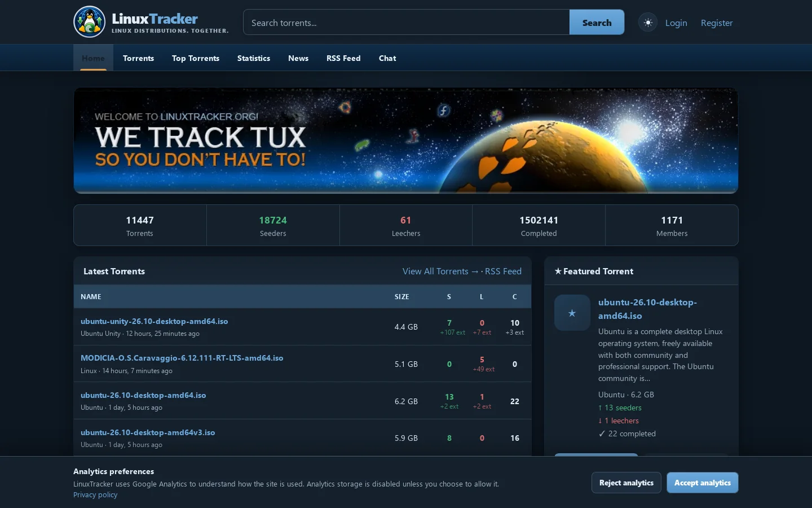812x508 pixels.
Task: Click the SIZE column header
Action: 402,297
